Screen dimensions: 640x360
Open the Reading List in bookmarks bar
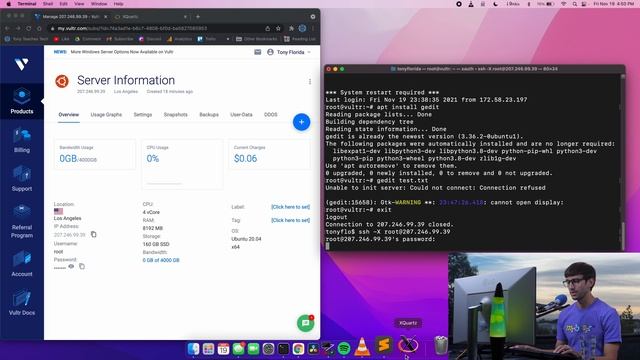300,39
